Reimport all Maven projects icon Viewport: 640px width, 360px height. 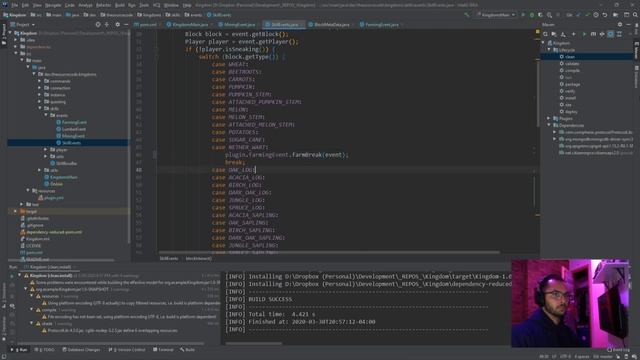(x=545, y=34)
